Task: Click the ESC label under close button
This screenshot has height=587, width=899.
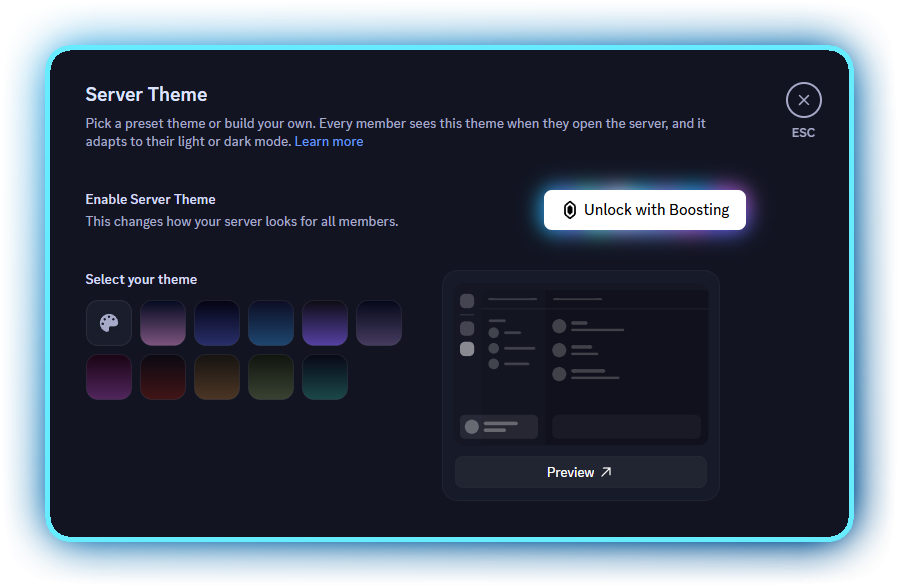Action: (803, 133)
